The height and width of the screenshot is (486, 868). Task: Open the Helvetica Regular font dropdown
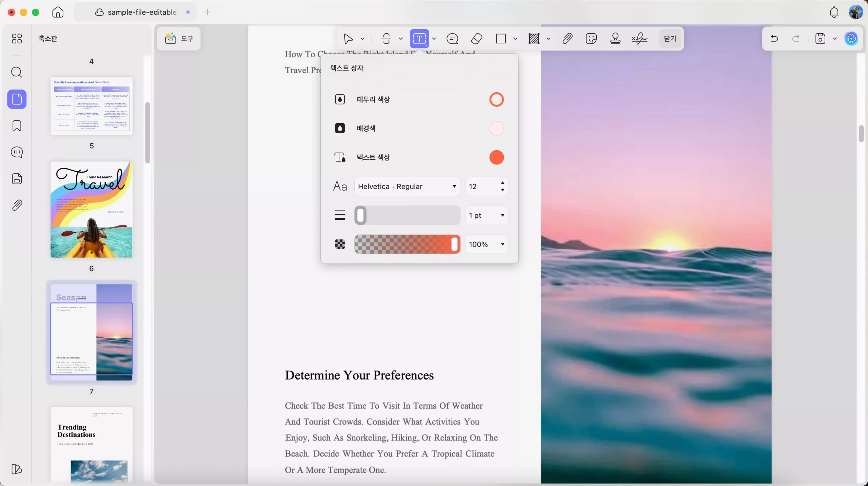click(x=407, y=186)
